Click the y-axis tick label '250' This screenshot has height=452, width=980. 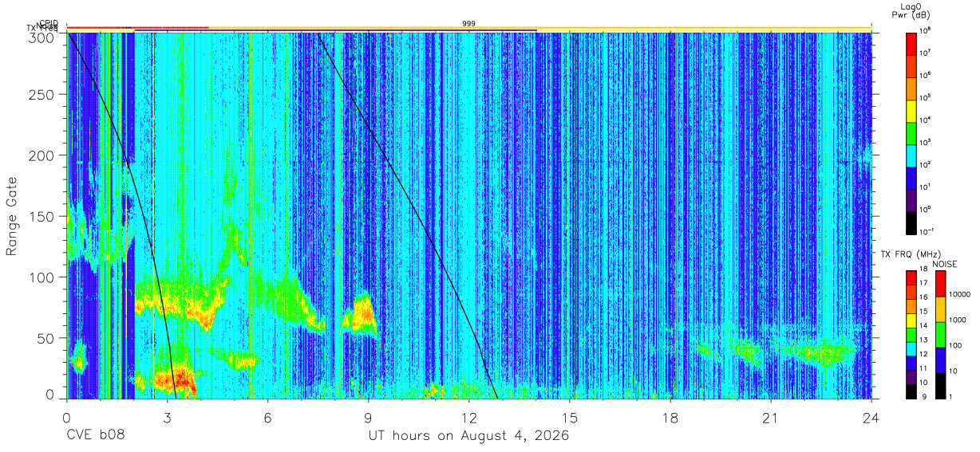coord(43,95)
